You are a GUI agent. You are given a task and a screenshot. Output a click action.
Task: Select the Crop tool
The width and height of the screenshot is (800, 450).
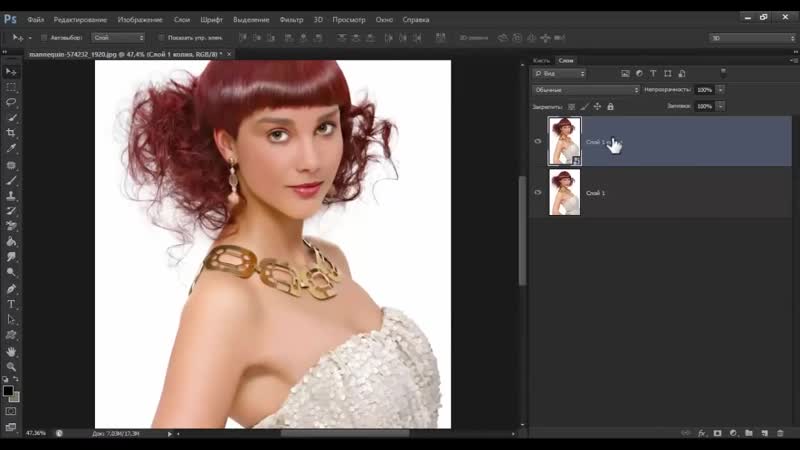[x=11, y=133]
